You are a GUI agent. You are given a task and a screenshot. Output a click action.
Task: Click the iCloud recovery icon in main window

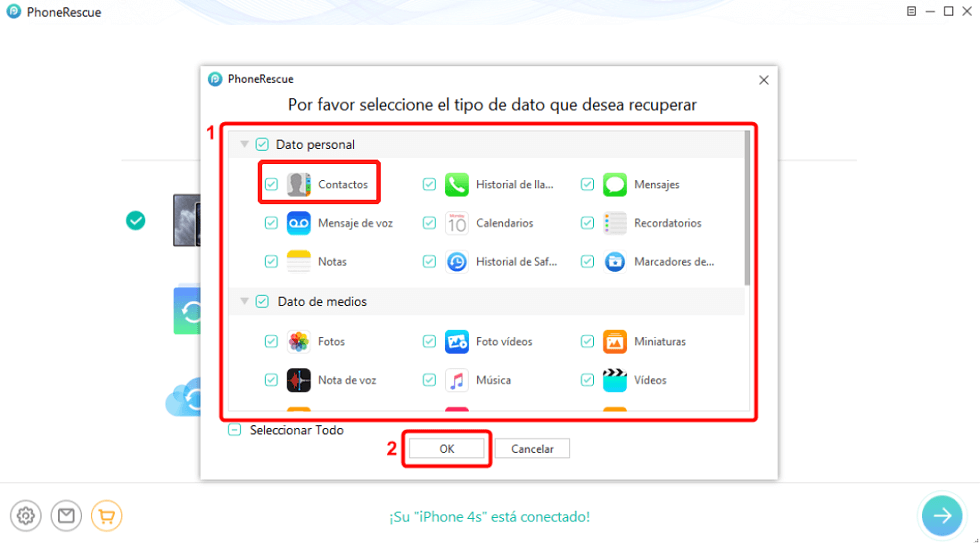point(184,397)
